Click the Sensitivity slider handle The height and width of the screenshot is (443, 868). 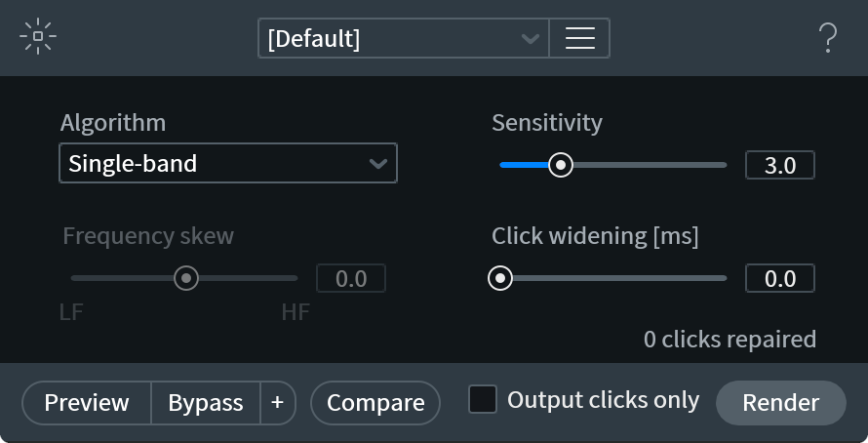click(x=561, y=165)
